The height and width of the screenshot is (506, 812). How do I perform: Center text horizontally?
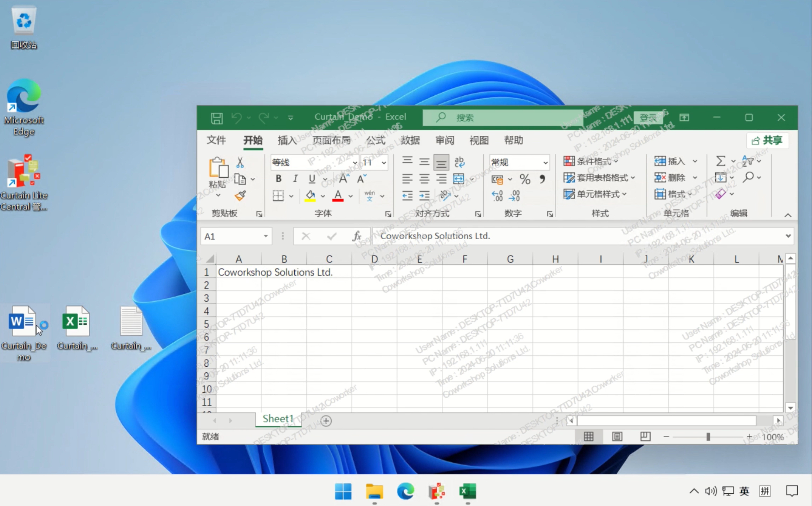tap(424, 179)
